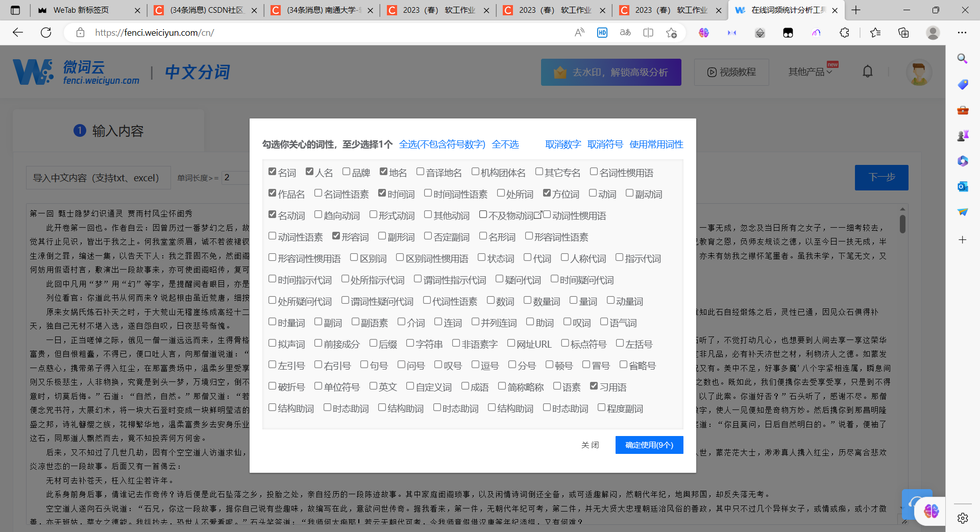Confirm with 确定使用(9个) button
The width and height of the screenshot is (980, 532).
tap(649, 445)
